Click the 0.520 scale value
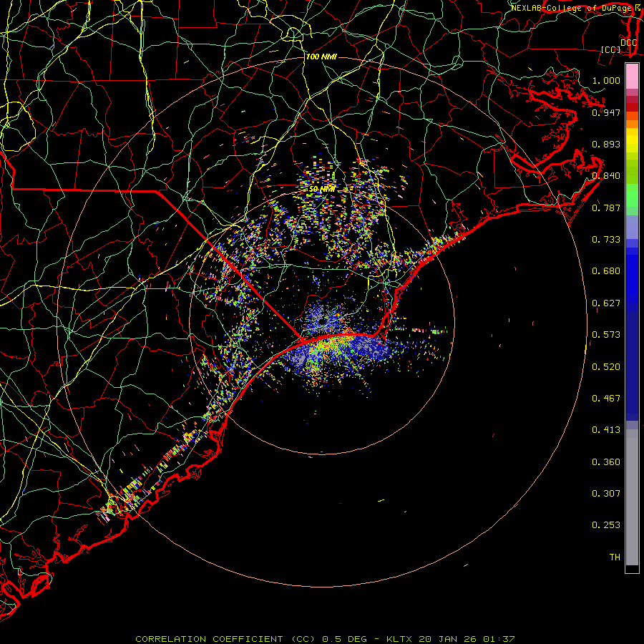The height and width of the screenshot is (644, 644). pos(606,367)
